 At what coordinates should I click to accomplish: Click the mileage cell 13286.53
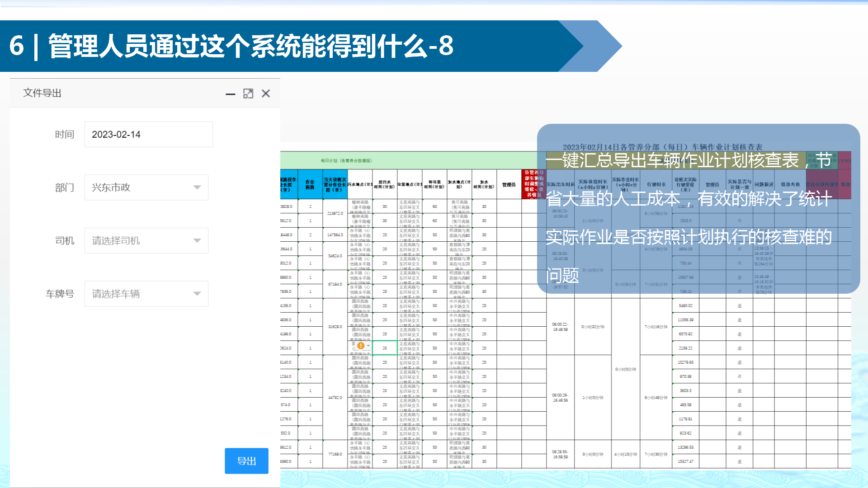(x=685, y=447)
